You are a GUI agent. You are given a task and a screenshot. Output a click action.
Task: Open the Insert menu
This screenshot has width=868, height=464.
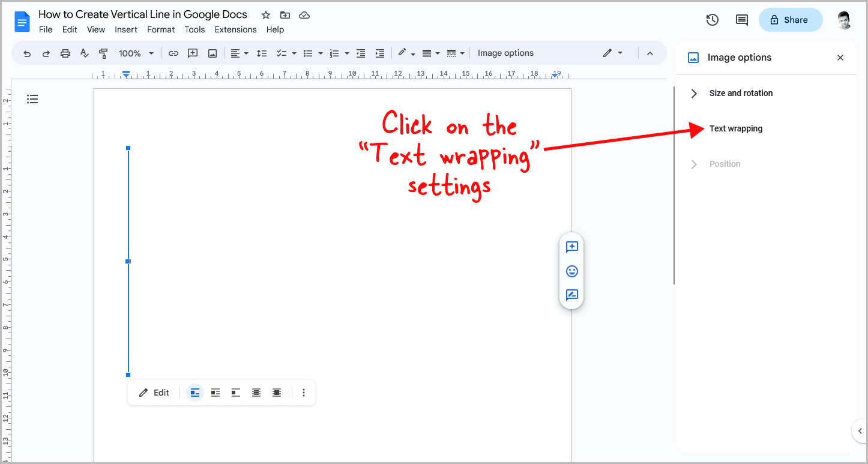[x=126, y=29]
